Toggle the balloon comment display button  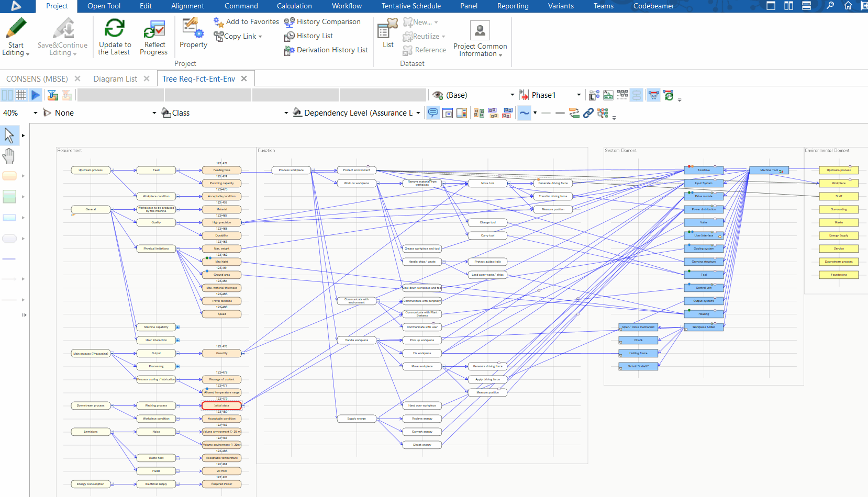tap(433, 112)
